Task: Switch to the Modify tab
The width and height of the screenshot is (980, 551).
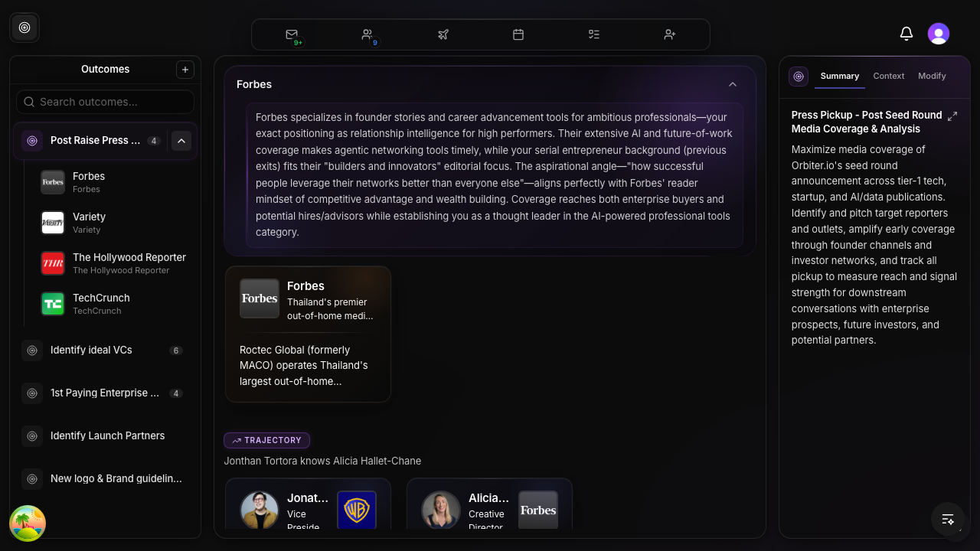Action: click(x=932, y=76)
